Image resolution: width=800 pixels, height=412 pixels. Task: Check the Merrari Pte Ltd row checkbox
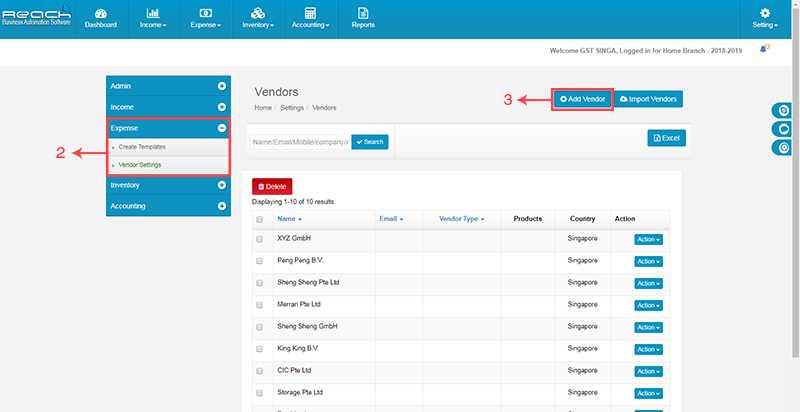260,305
